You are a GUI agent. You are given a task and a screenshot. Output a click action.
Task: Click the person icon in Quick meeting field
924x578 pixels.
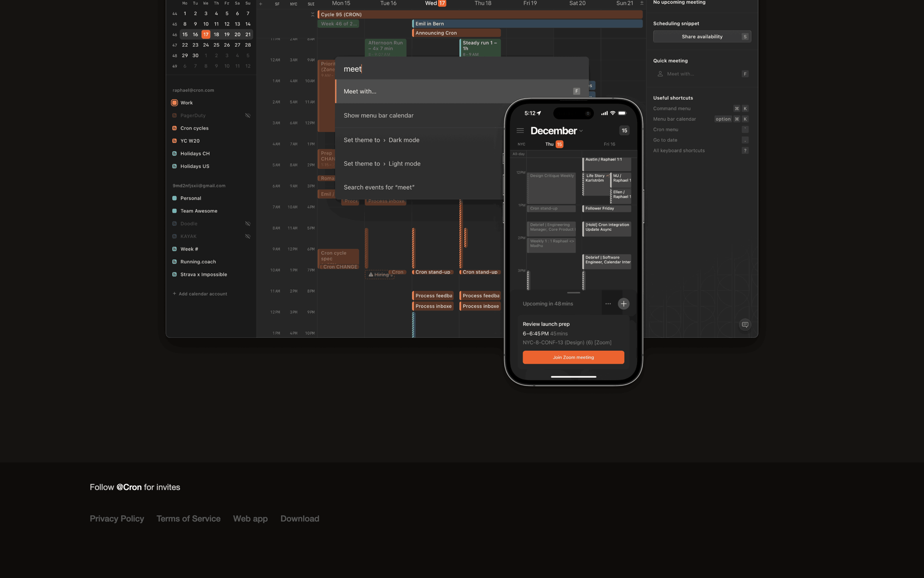660,74
